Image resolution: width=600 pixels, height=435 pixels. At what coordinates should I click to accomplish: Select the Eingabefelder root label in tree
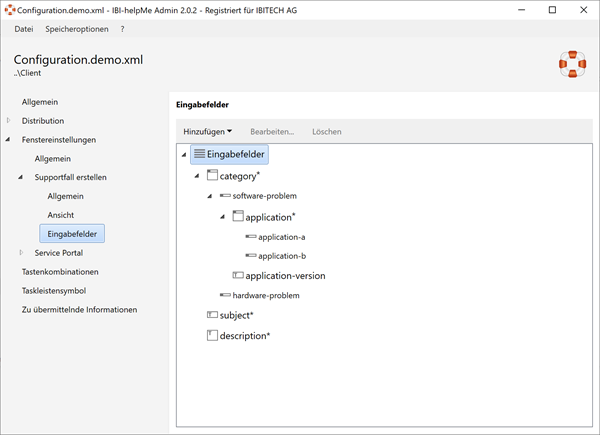(x=236, y=154)
